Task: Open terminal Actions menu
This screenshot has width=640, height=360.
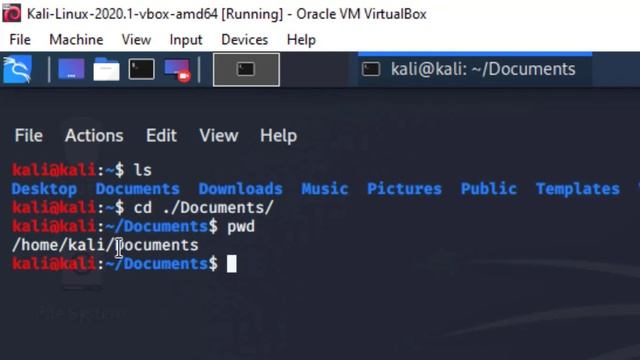Action: (x=94, y=136)
